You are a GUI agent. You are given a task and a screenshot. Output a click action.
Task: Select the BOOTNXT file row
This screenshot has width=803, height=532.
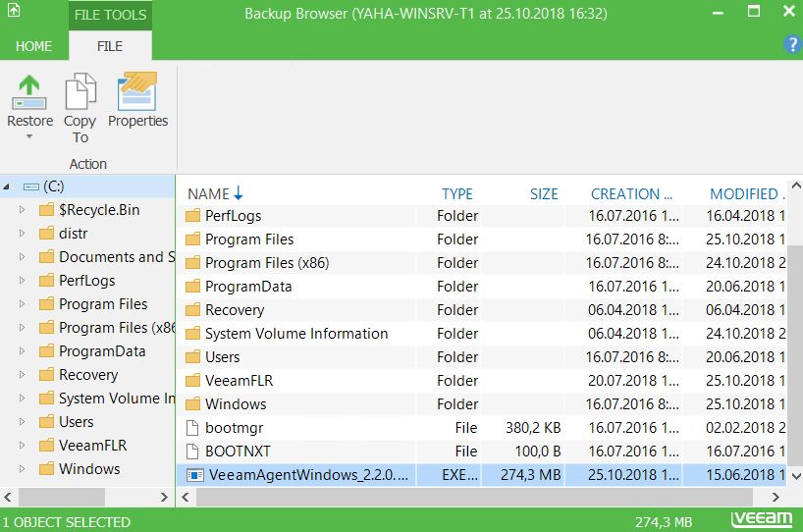tap(481, 452)
